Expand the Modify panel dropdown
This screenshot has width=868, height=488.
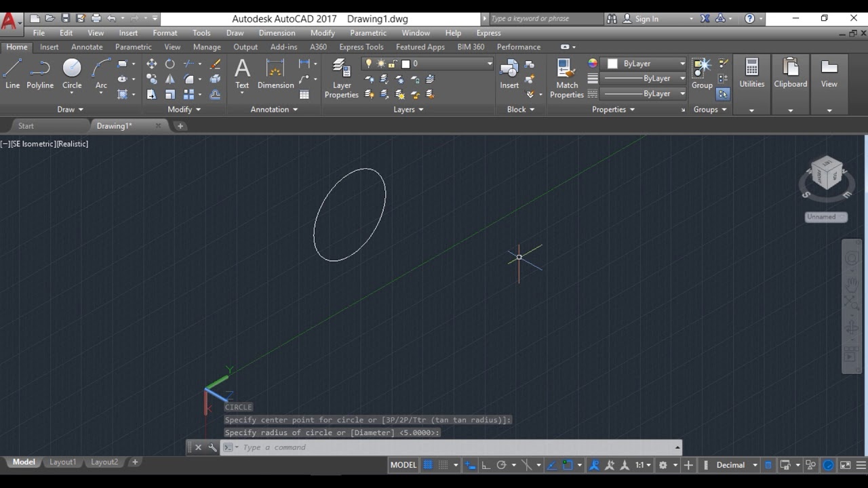tap(184, 109)
